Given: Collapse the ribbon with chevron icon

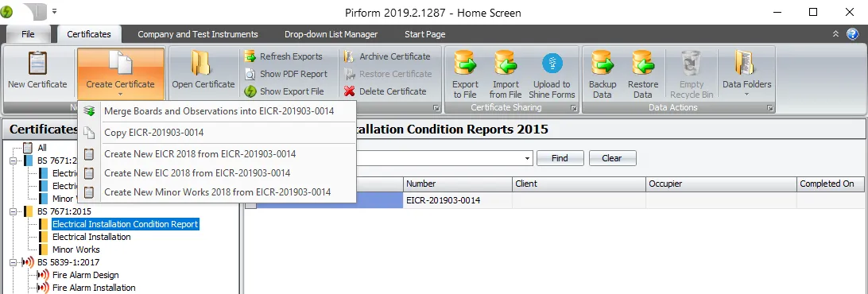Looking at the screenshot, I should click(836, 34).
